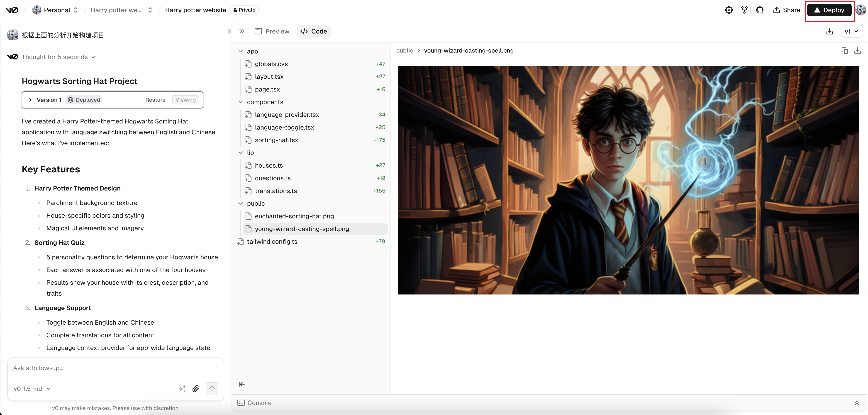Open the settings gear icon

(x=729, y=10)
